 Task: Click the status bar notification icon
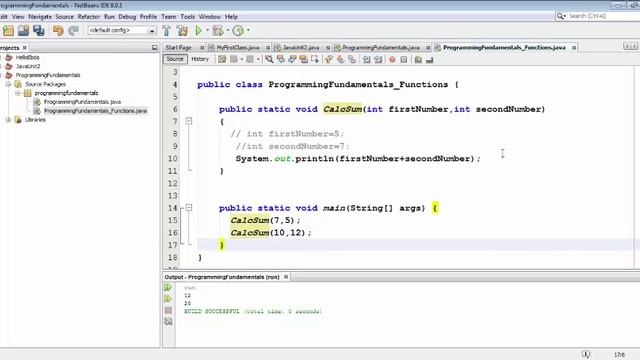coord(586,354)
